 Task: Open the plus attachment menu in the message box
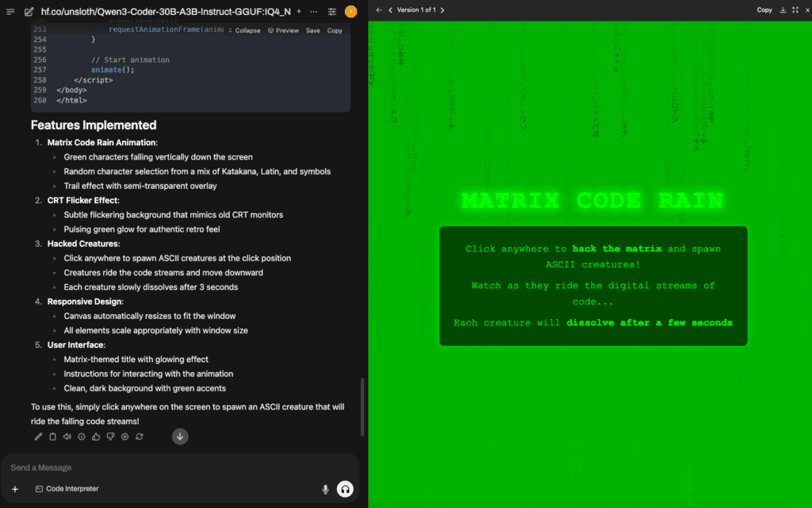pos(15,489)
